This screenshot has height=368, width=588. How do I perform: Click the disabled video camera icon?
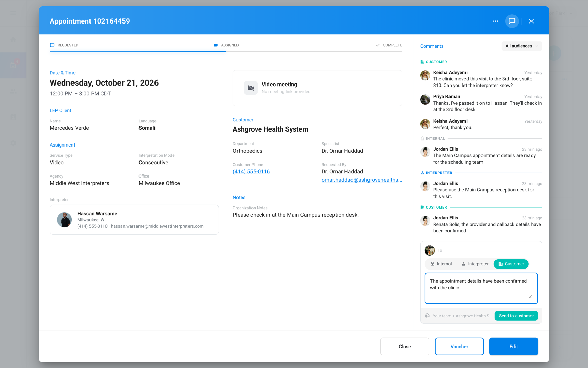(x=251, y=88)
